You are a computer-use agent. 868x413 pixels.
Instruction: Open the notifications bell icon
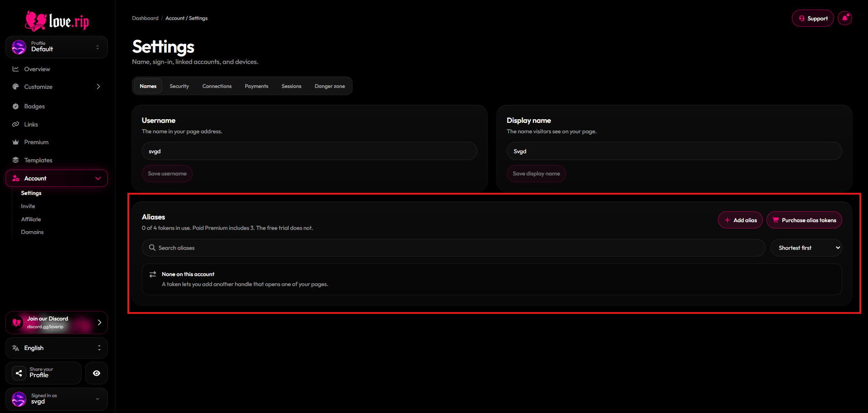coord(845,18)
